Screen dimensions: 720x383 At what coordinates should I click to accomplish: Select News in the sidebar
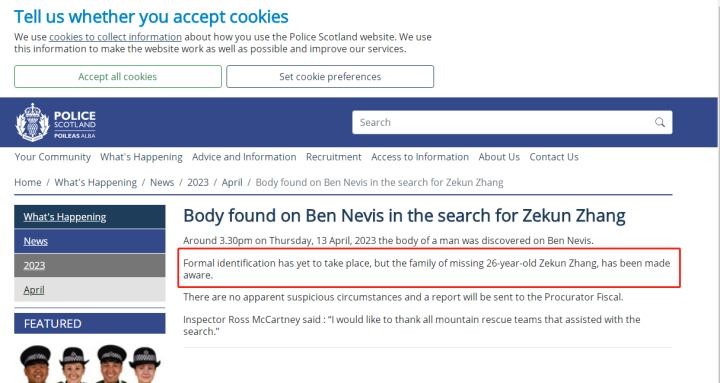tap(90, 241)
